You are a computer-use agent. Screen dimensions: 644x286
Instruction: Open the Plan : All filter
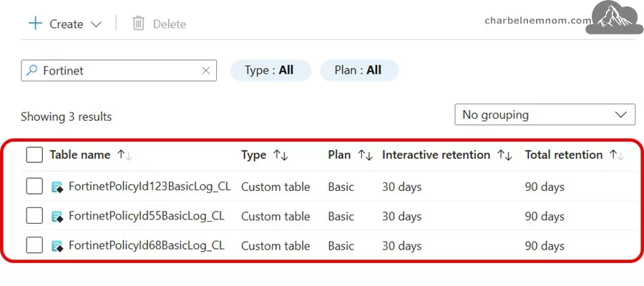click(x=359, y=70)
